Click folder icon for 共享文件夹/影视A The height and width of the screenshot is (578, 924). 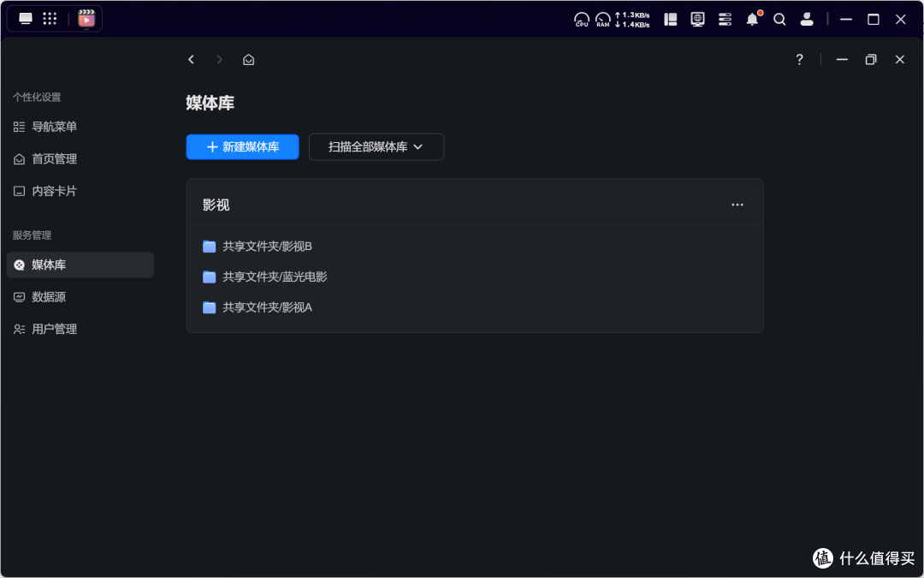coord(210,308)
